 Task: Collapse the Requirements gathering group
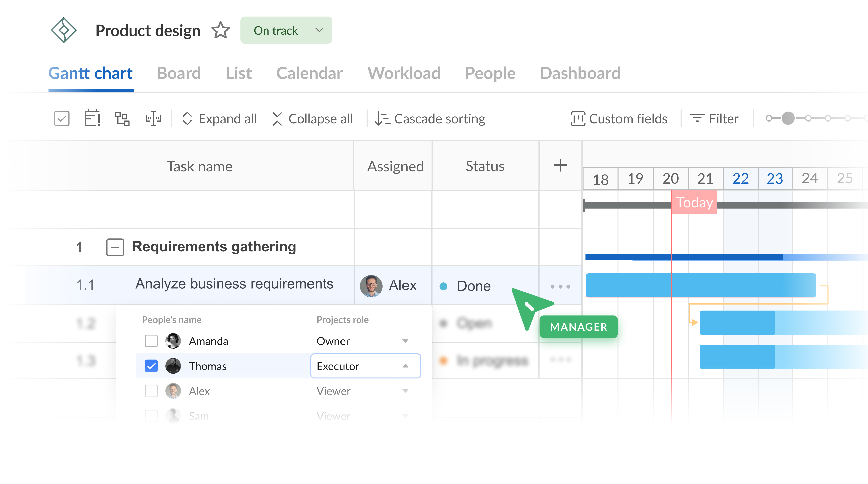(x=115, y=247)
